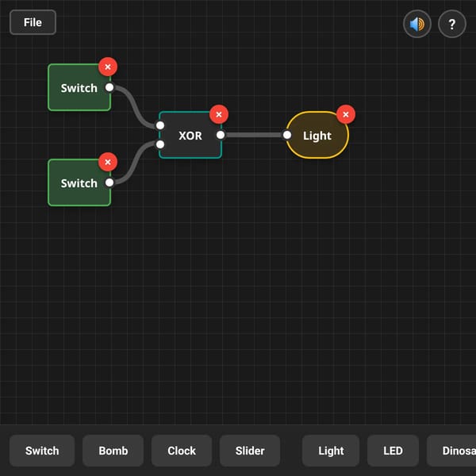Screen dimensions: 476x476
Task: Open help with the question mark button
Action: pos(452,24)
